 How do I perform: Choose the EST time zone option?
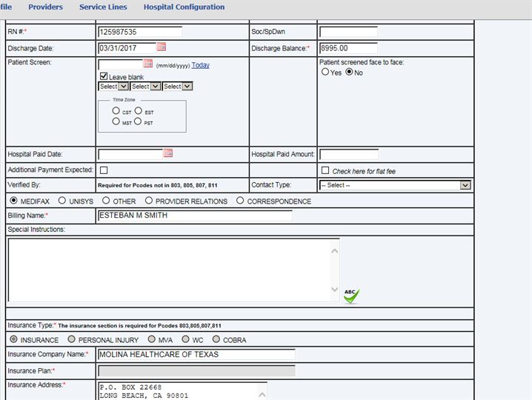(139, 111)
